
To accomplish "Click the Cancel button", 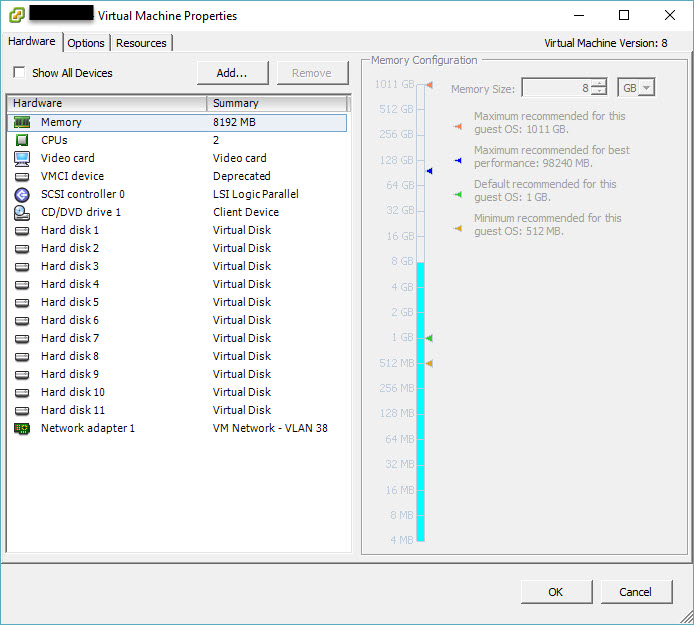I will tap(635, 591).
